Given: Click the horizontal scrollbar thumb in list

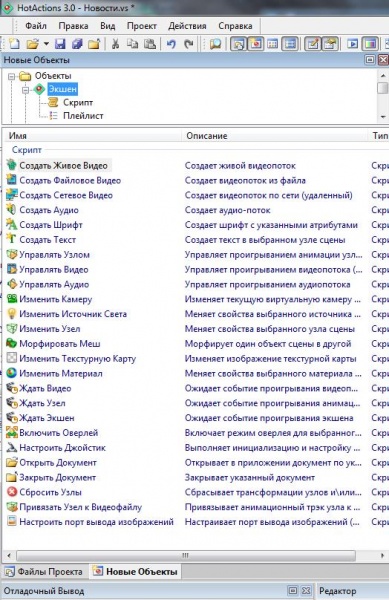Looking at the screenshot, I should click(186, 555).
